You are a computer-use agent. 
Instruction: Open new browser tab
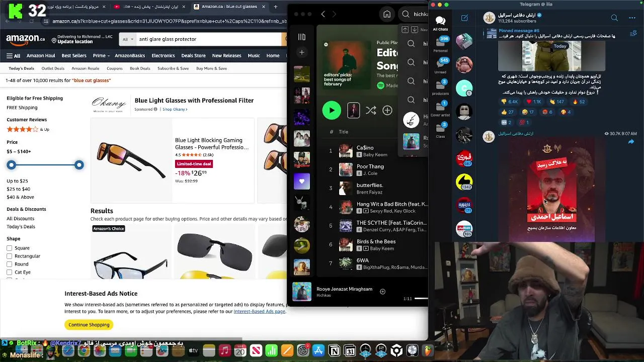pos(276,7)
